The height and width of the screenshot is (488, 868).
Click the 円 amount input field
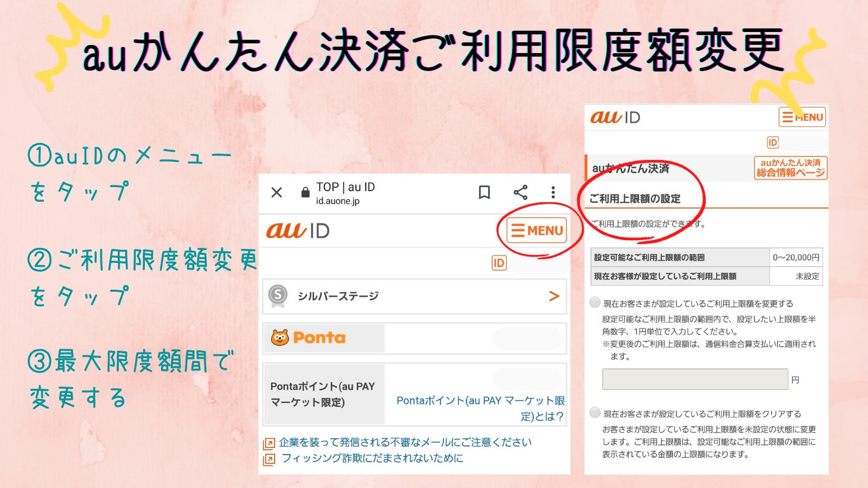point(694,379)
